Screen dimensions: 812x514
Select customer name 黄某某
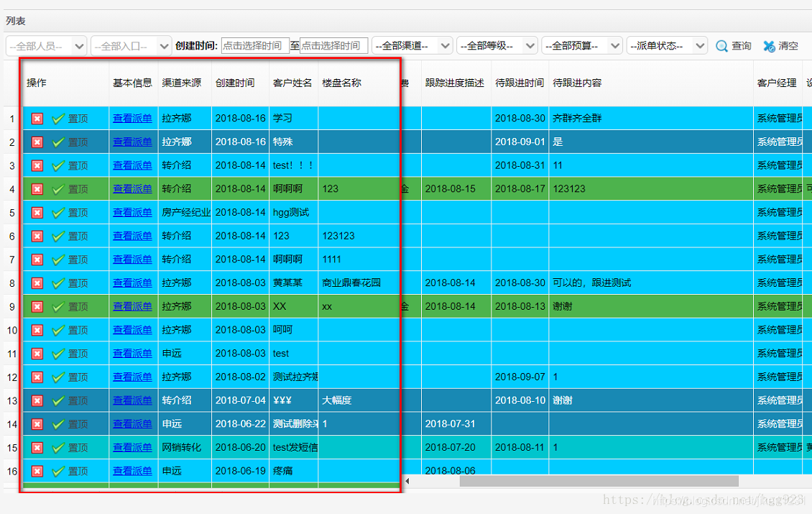pyautogui.click(x=287, y=283)
